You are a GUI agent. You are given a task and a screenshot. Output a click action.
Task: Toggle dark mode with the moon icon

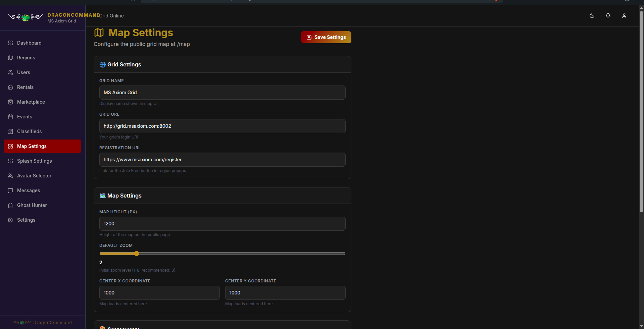coord(592,16)
